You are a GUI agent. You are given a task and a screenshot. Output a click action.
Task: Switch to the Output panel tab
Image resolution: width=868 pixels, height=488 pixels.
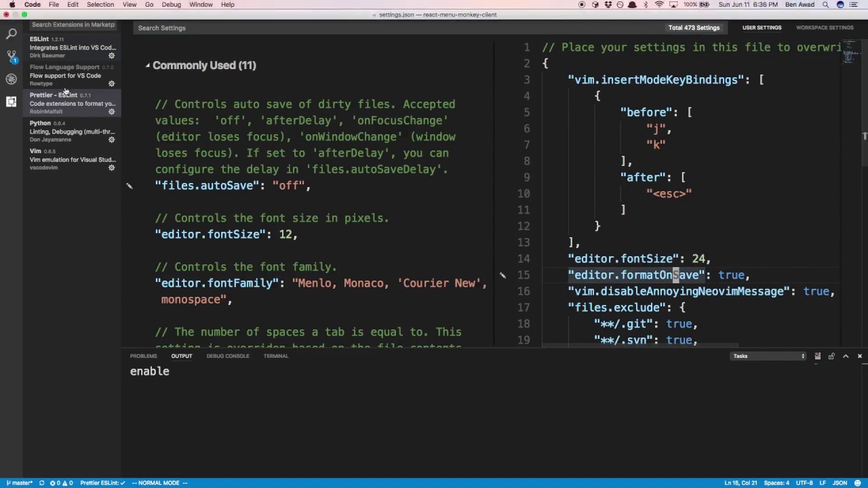pos(181,356)
